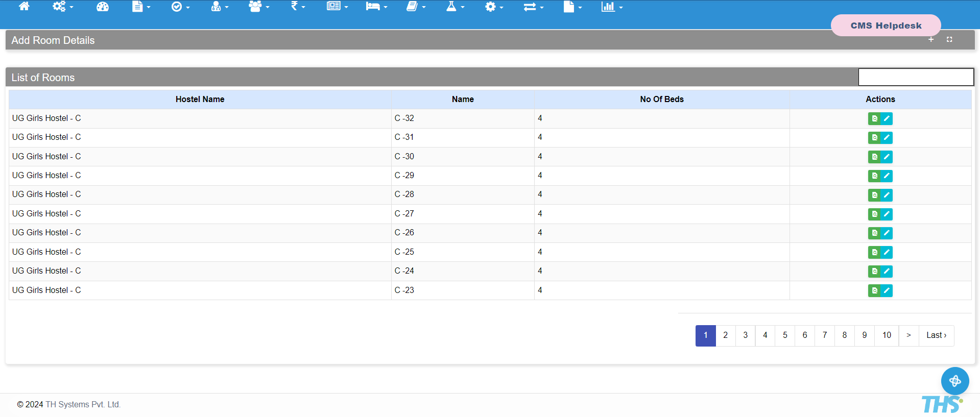Jump to the Last page of rooms
Screen dimensions: 980x417
pyautogui.click(x=936, y=335)
